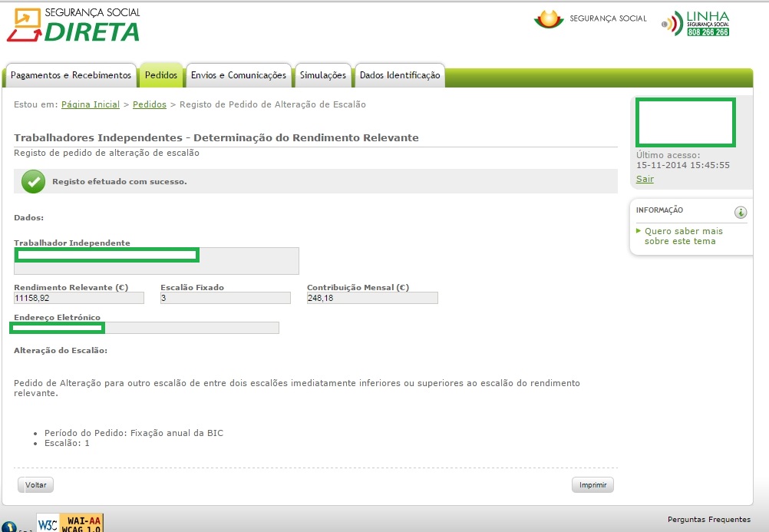Click the Linha Segurança Social phone icon
This screenshot has width=769, height=532.
(x=672, y=24)
